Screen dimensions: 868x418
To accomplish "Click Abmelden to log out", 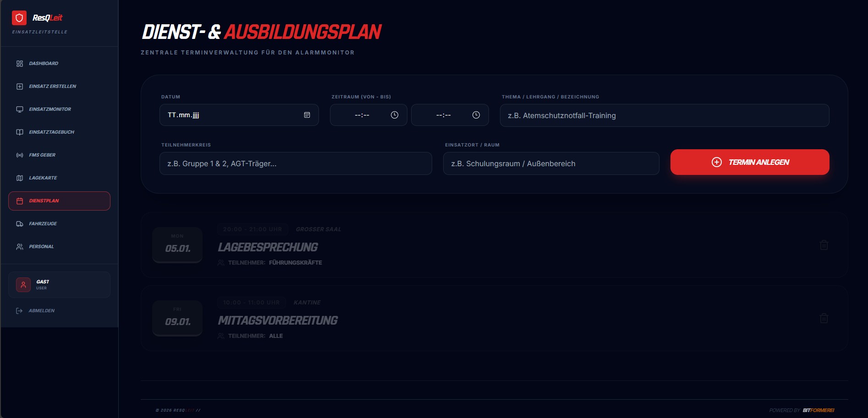I will point(41,310).
